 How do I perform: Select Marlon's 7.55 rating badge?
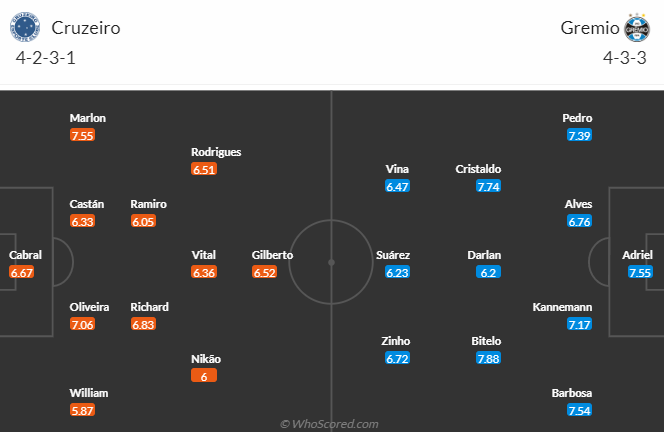(x=83, y=136)
